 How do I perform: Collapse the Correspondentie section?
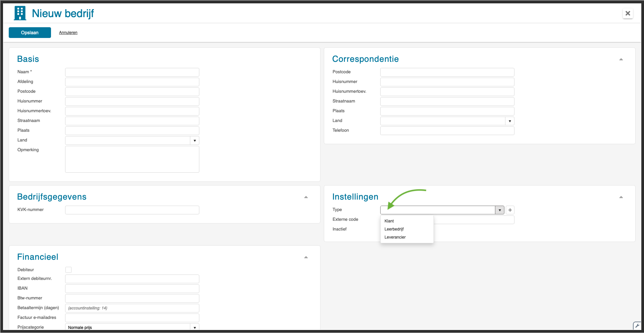coord(621,59)
